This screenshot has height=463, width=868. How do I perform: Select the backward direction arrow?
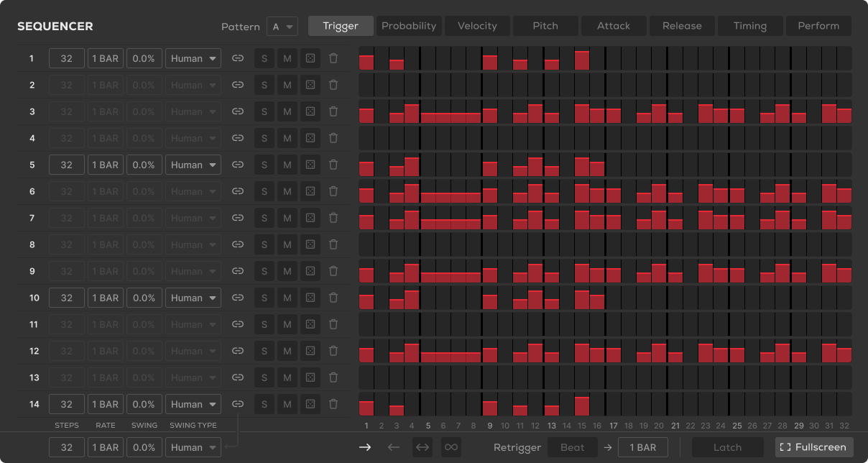click(x=394, y=447)
